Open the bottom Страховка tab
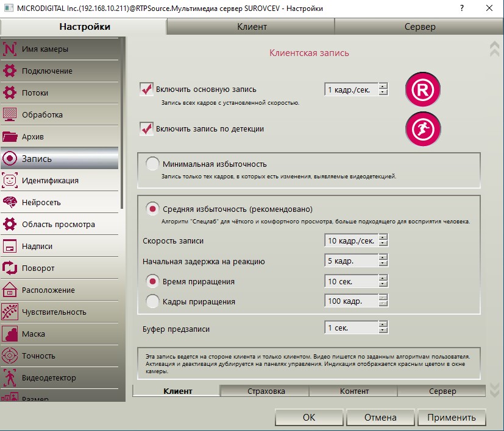 point(266,391)
